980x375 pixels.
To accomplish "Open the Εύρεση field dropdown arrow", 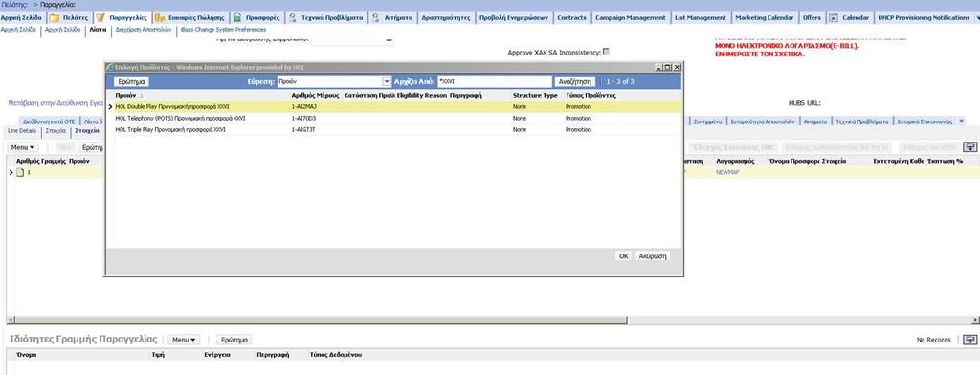I will (387, 82).
